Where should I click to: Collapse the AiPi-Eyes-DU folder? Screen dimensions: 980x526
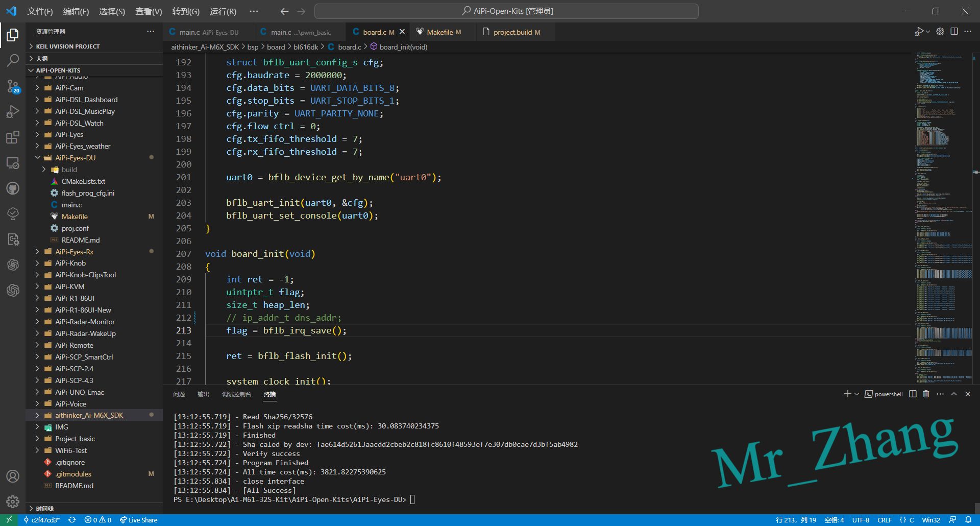(75, 158)
